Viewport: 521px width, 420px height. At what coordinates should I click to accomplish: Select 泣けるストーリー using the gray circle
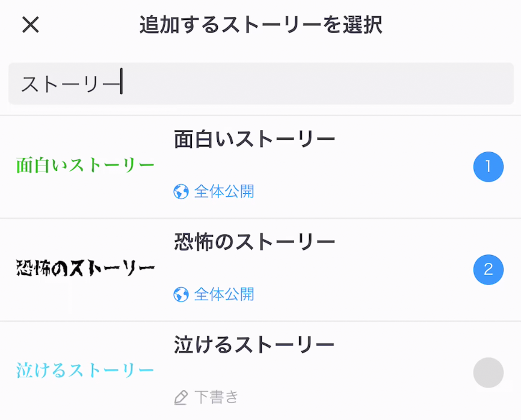[489, 373]
